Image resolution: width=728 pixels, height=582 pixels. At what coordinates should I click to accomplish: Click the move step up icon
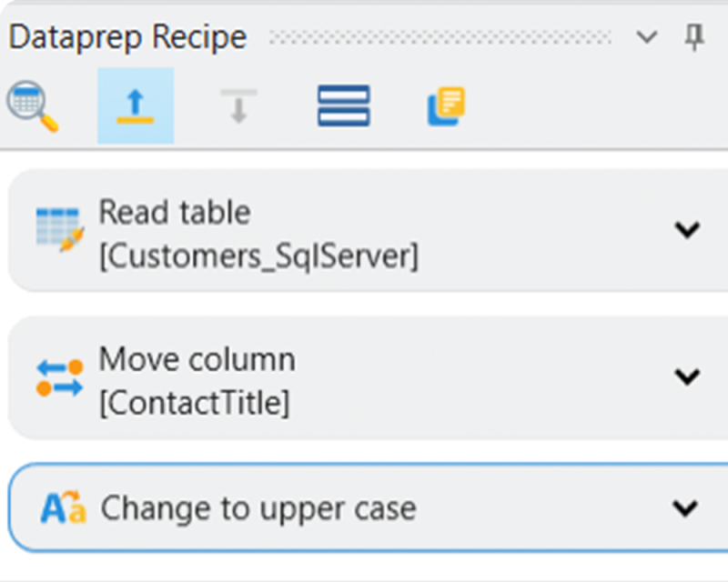(x=136, y=105)
